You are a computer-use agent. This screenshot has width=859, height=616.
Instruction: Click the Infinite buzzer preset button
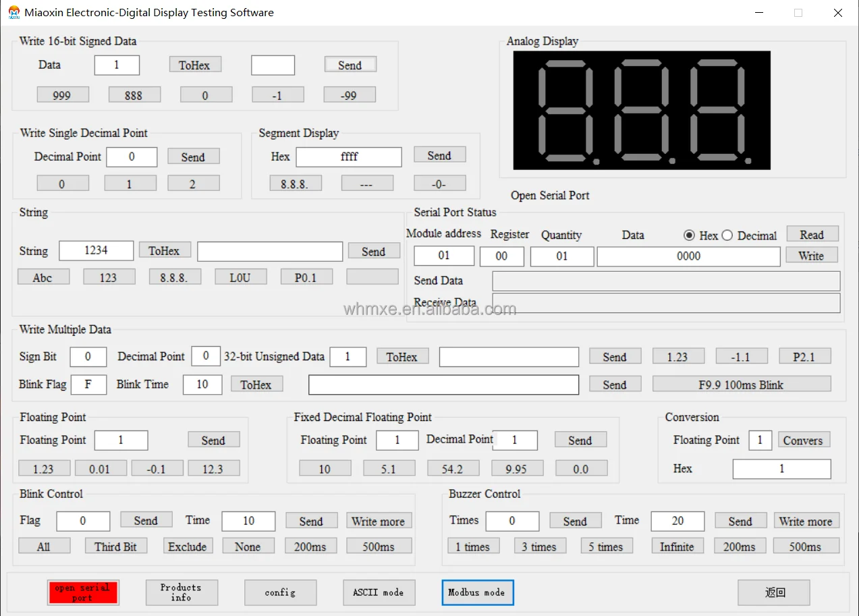(x=677, y=547)
